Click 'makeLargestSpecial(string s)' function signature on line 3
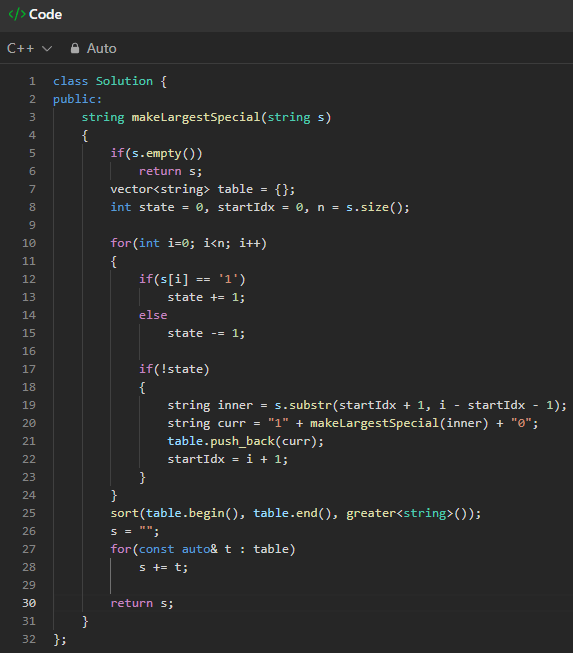573x653 pixels. 231,117
